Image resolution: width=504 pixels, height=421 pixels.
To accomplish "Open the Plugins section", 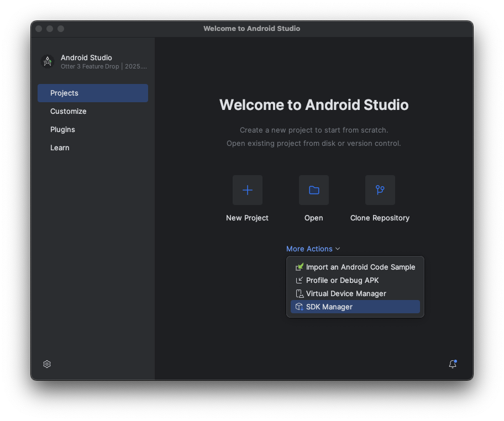I will click(62, 129).
